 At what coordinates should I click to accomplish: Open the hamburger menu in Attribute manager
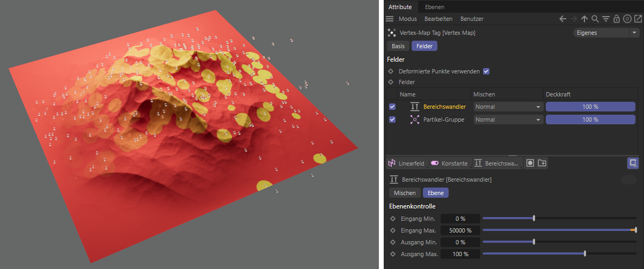click(x=390, y=19)
